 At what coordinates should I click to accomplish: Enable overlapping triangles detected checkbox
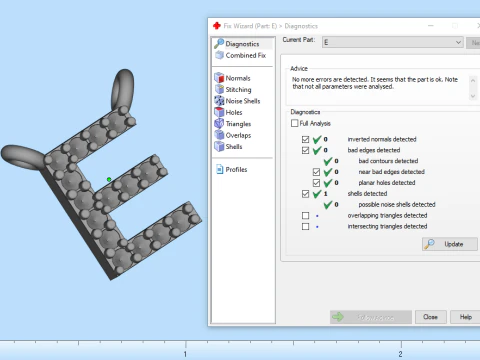point(305,216)
